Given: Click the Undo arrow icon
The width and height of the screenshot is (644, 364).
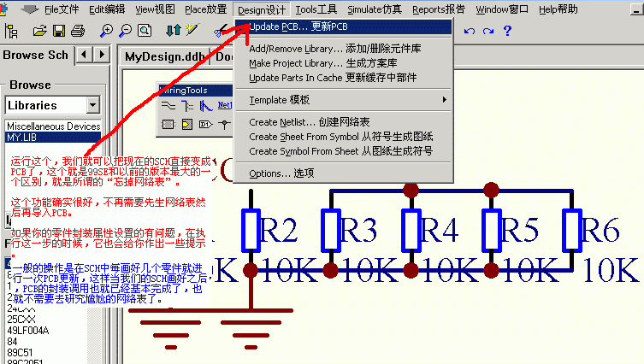Looking at the screenshot, I should (470, 32).
